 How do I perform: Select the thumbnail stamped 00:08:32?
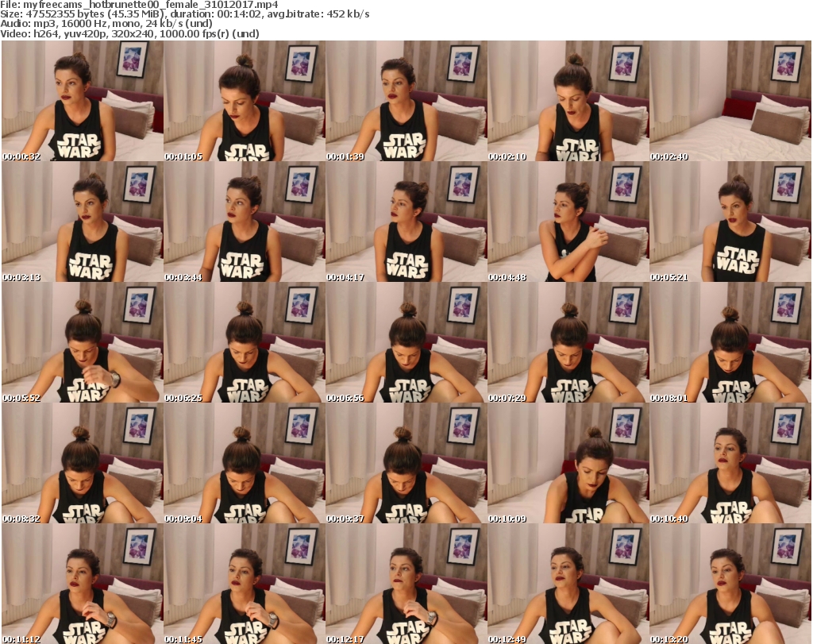[83, 463]
